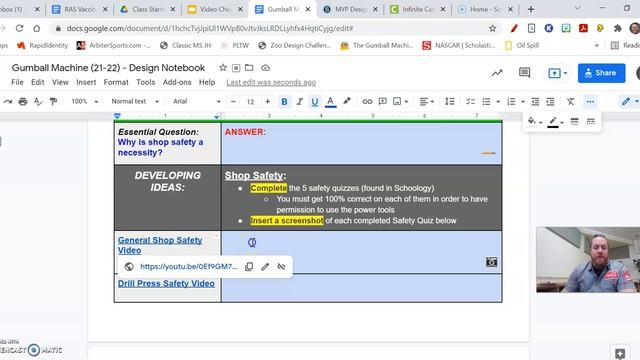Open the Insert menu
The width and height of the screenshot is (640, 360).
[86, 82]
